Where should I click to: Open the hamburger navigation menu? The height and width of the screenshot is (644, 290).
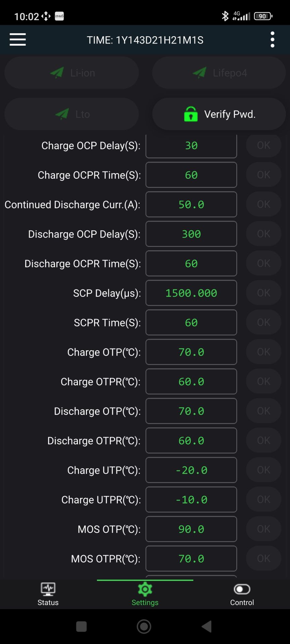tap(18, 40)
